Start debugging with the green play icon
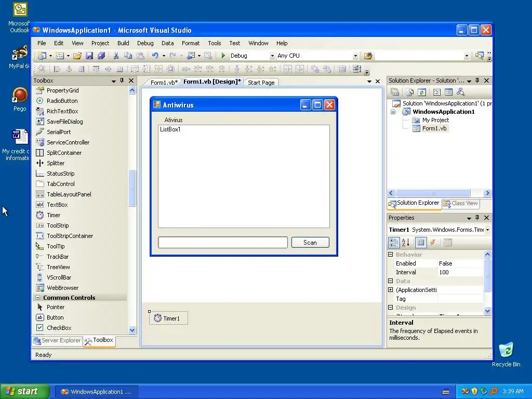This screenshot has height=399, width=532. (223, 55)
